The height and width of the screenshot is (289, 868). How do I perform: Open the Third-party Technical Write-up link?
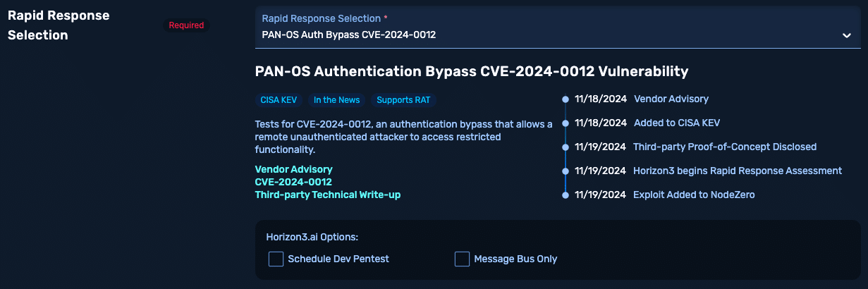328,195
